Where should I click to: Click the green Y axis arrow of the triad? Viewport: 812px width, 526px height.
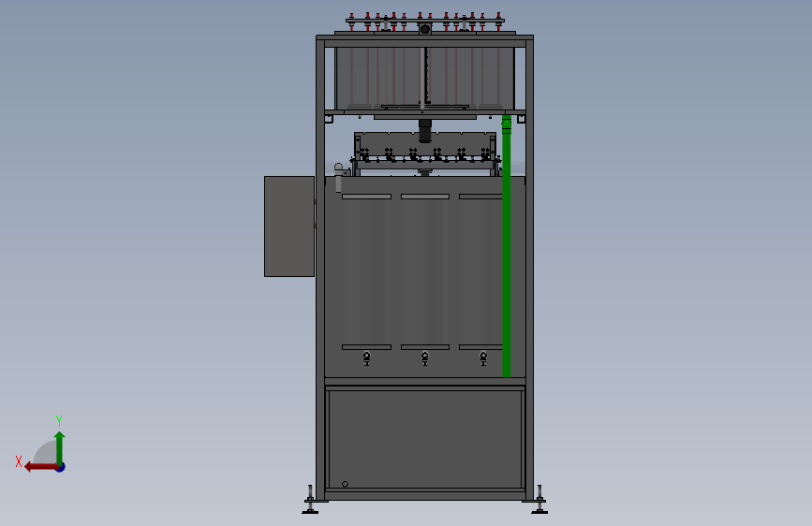tap(60, 447)
